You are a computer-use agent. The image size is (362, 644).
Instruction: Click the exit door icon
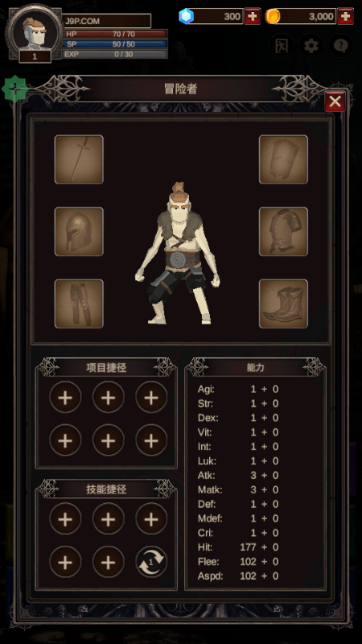[281, 46]
